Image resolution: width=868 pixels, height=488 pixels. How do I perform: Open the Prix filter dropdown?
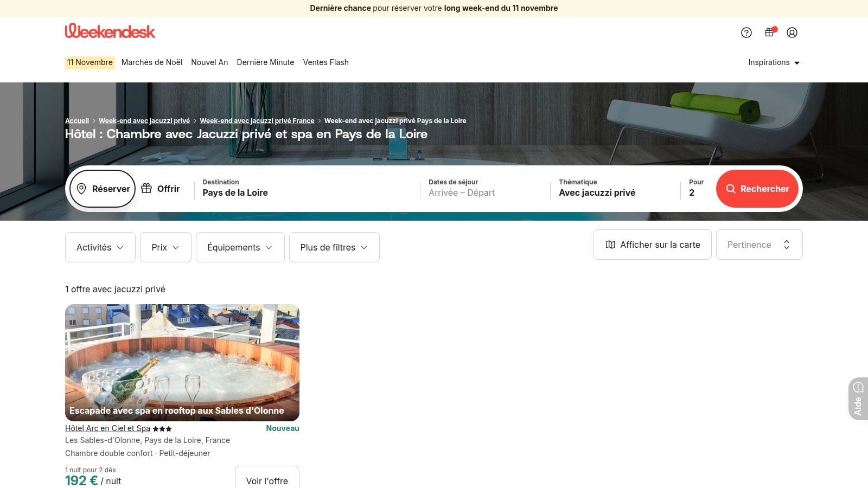165,247
